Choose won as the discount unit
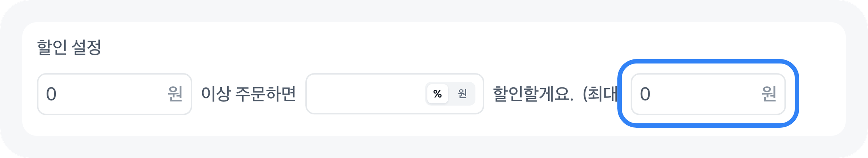The height and width of the screenshot is (158, 868). 462,94
